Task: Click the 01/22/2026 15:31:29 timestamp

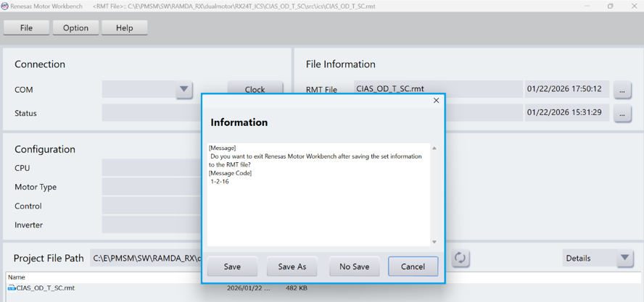Action: [x=567, y=112]
